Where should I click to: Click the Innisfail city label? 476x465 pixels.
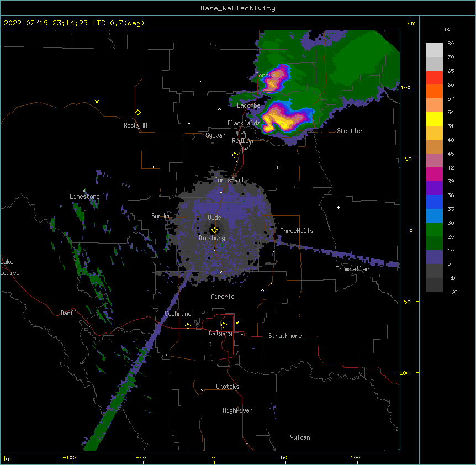click(x=229, y=180)
